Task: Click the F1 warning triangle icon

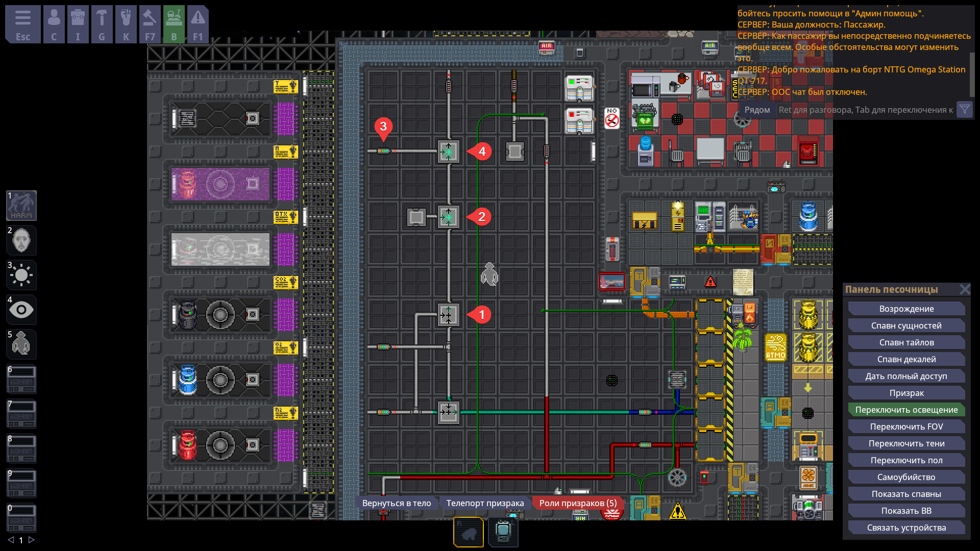Action: pos(198,24)
